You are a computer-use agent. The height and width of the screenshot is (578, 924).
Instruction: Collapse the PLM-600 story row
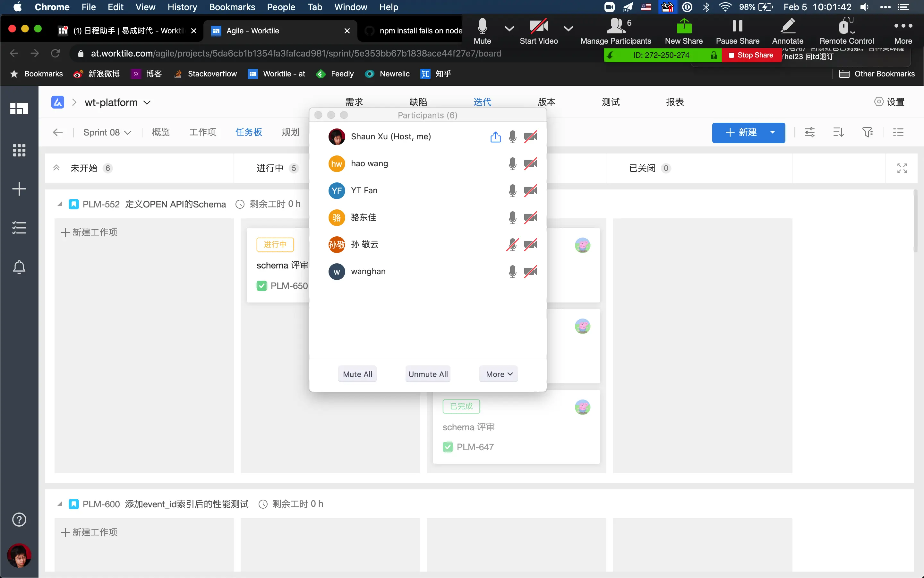click(60, 504)
